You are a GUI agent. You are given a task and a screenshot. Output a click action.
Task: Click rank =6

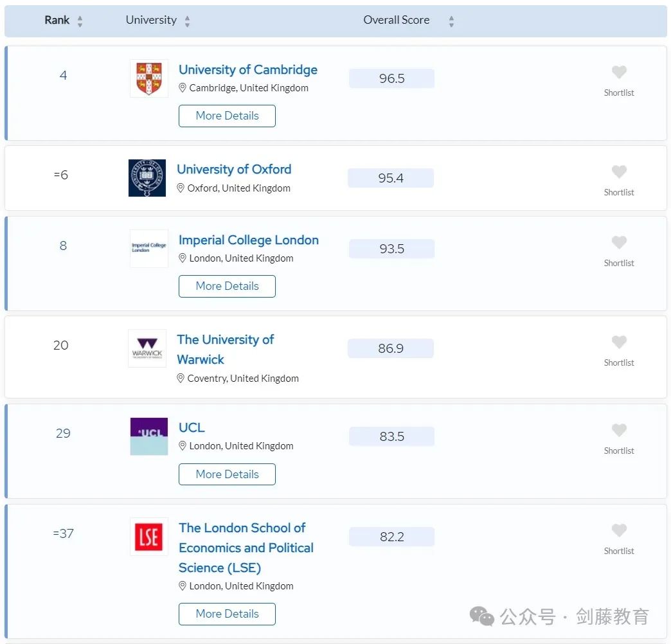pyautogui.click(x=61, y=175)
